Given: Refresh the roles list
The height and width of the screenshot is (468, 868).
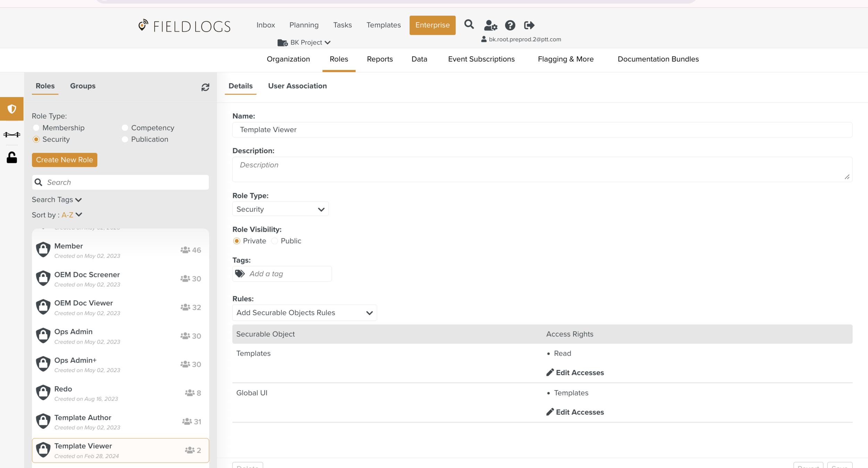Looking at the screenshot, I should pyautogui.click(x=205, y=87).
